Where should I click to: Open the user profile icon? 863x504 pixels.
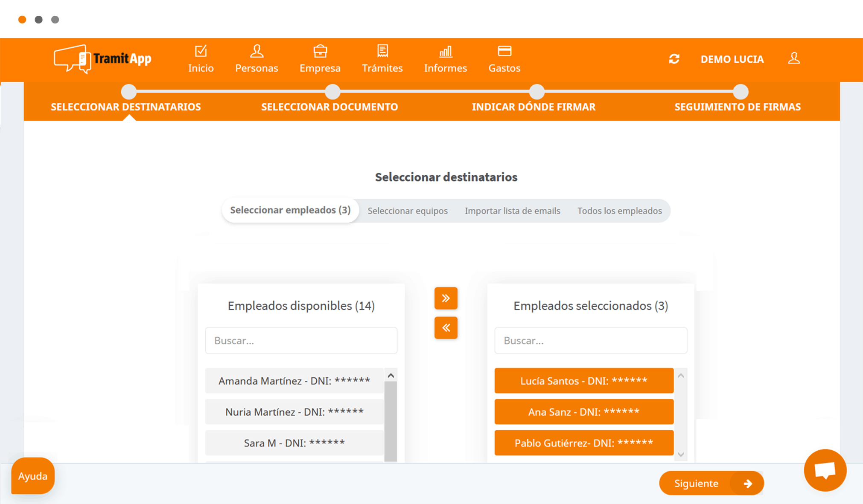tap(794, 58)
